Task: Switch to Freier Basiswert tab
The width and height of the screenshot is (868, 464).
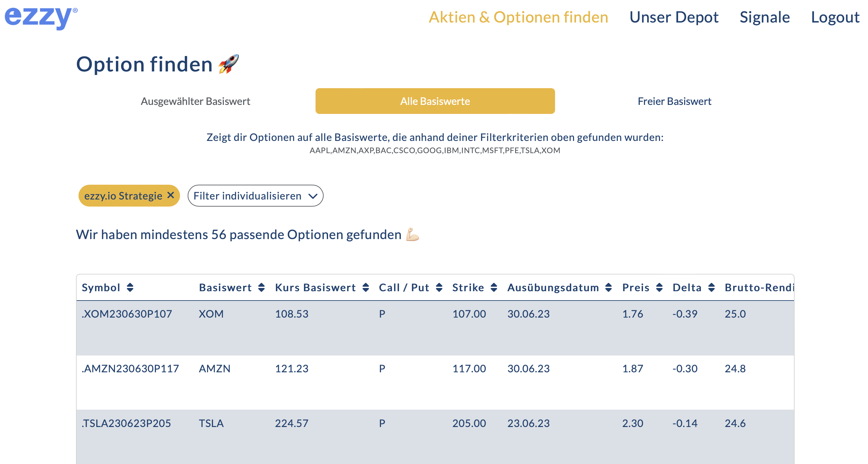Action: 674,101
